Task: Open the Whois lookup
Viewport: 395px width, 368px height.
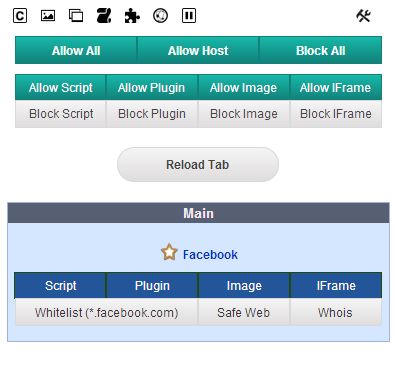Action: click(x=335, y=312)
